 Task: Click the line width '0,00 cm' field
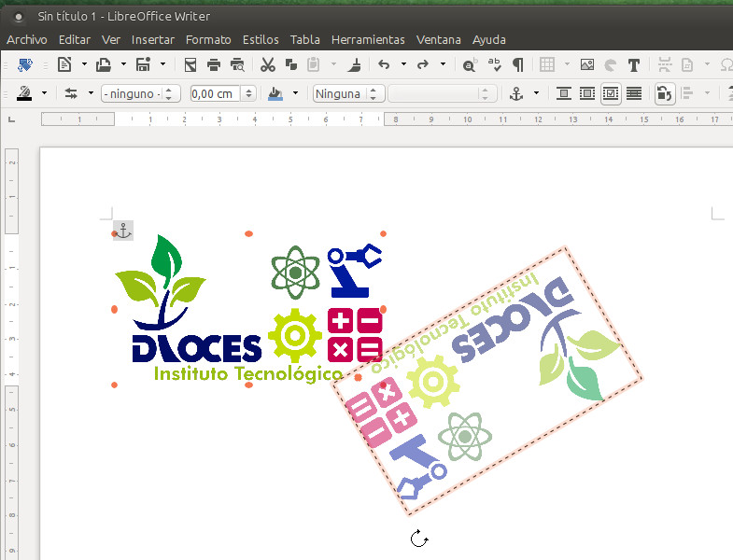point(215,93)
